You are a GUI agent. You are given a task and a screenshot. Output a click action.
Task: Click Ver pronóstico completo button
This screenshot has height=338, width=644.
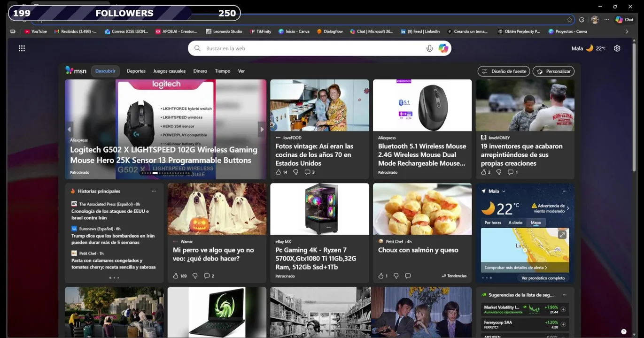(543, 278)
